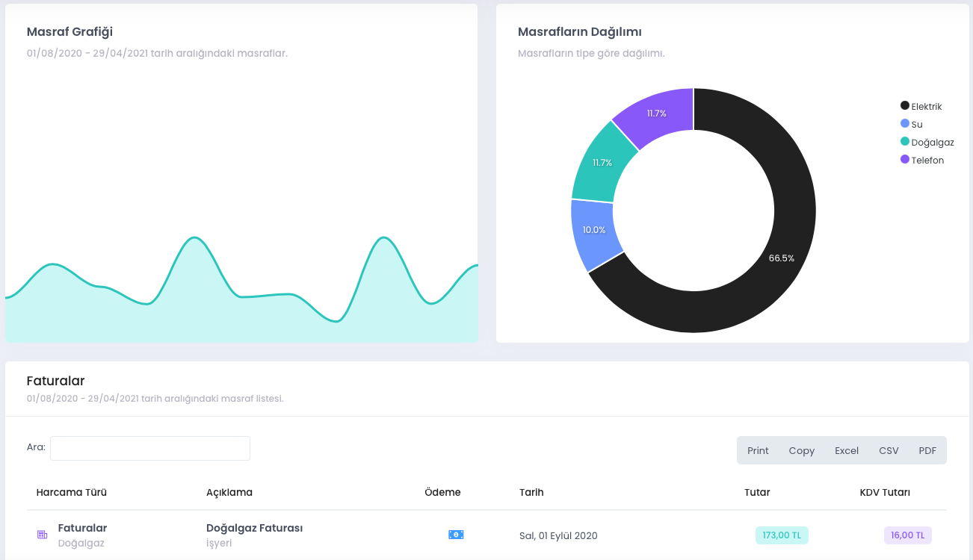Select the teal 11.7% Doğalgaz donut segment

[602, 164]
